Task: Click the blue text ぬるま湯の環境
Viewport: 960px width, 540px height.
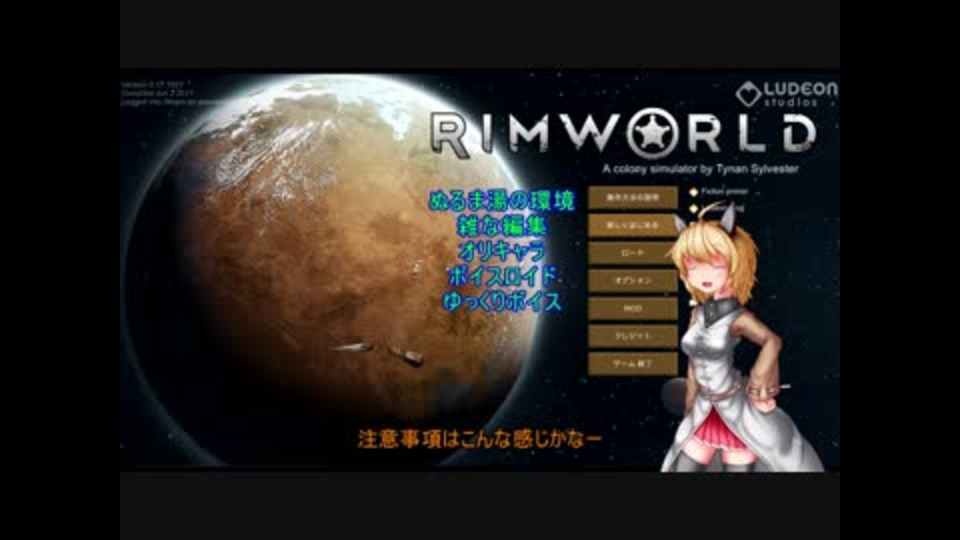Action: click(501, 201)
